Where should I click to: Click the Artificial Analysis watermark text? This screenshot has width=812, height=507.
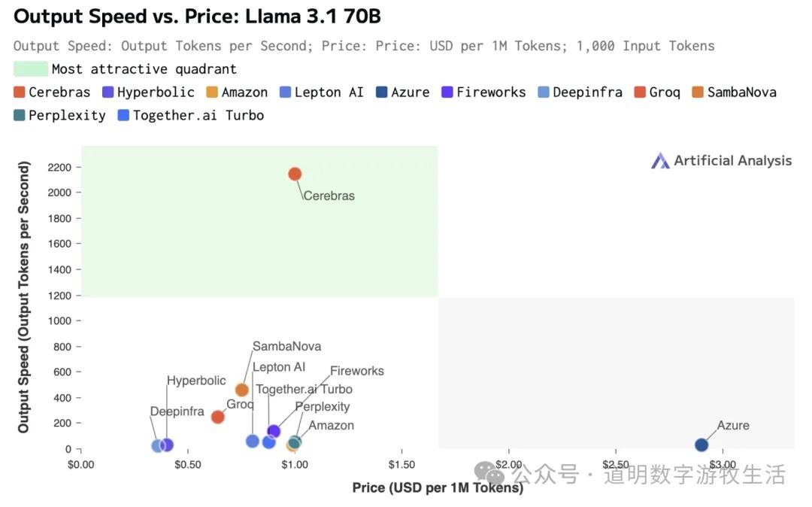732,160
